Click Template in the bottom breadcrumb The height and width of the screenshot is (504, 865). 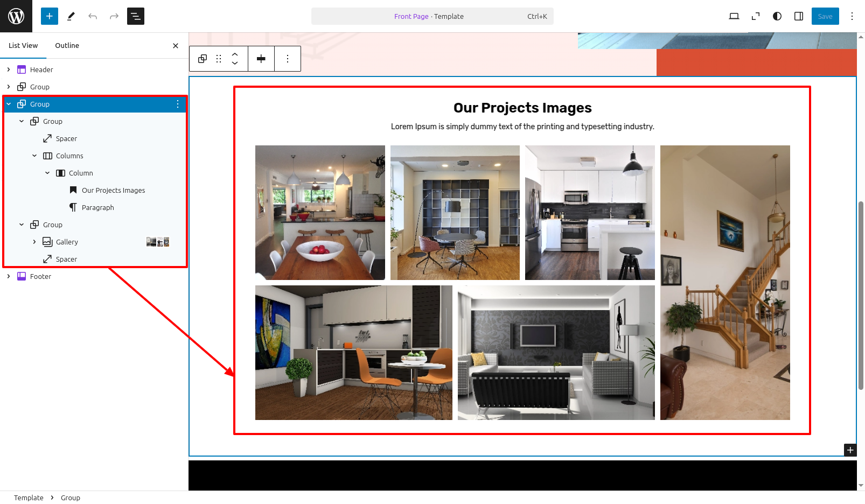[x=29, y=498]
